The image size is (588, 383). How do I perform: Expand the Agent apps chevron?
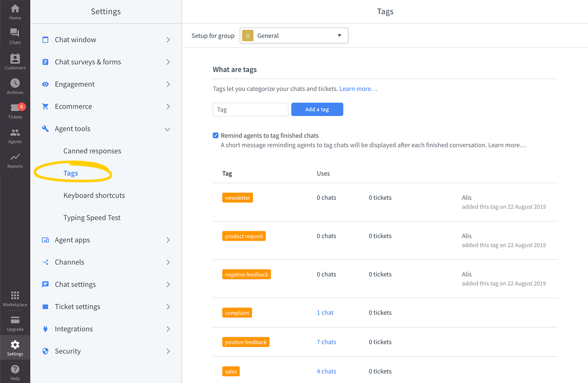point(168,240)
